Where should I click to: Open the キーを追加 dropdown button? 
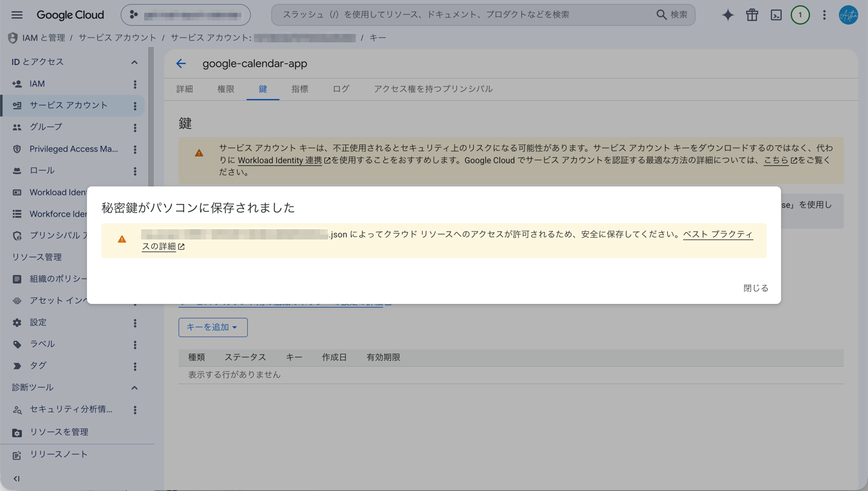(213, 327)
